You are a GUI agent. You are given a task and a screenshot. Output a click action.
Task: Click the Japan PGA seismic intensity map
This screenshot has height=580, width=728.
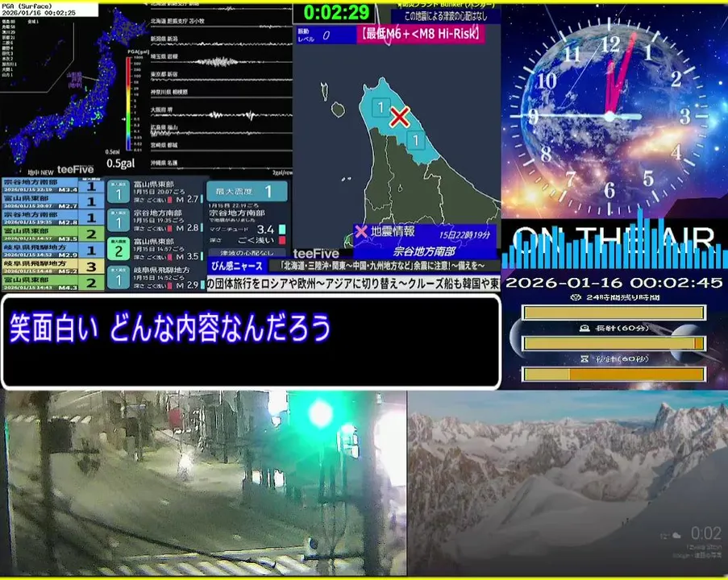pos(74,88)
